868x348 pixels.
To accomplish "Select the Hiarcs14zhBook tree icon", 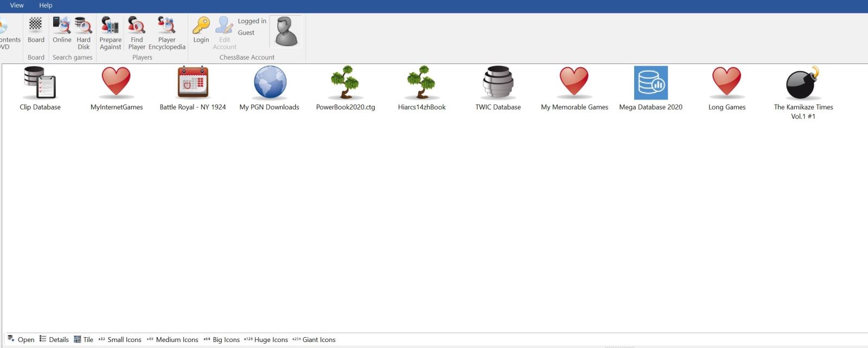I will (422, 83).
